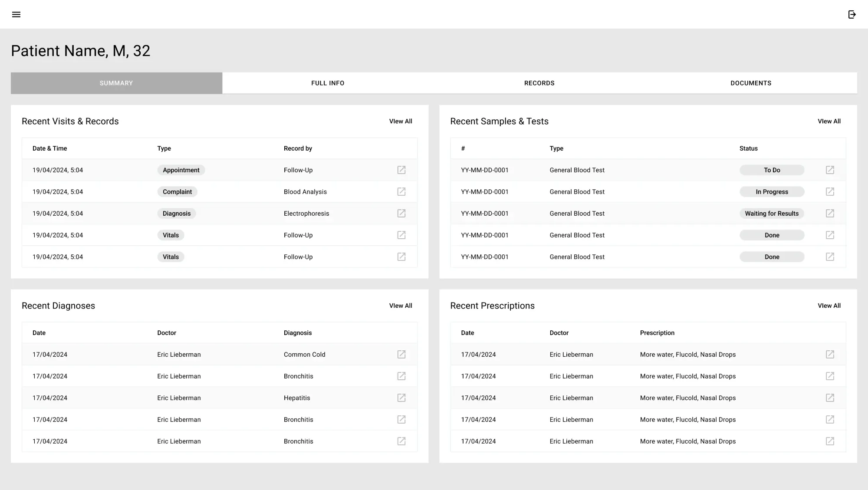The height and width of the screenshot is (490, 868).
Task: Open the last Bronchitis diagnosis row icon
Action: point(401,441)
